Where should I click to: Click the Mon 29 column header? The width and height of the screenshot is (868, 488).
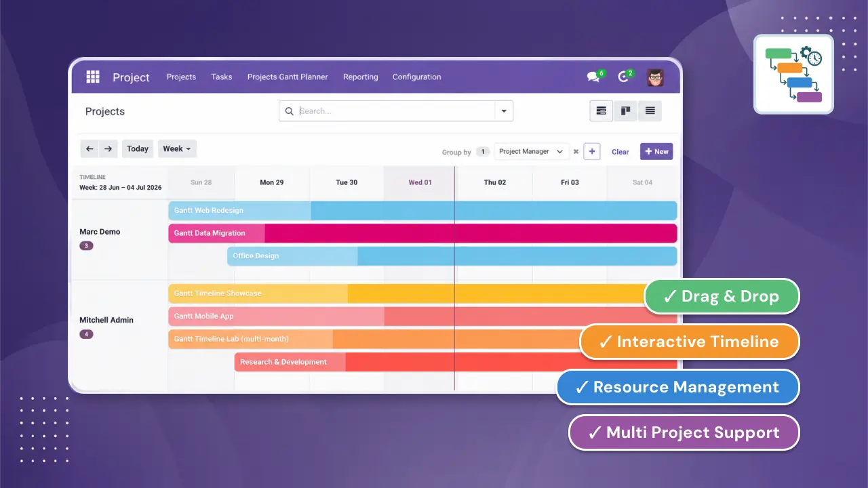[272, 182]
